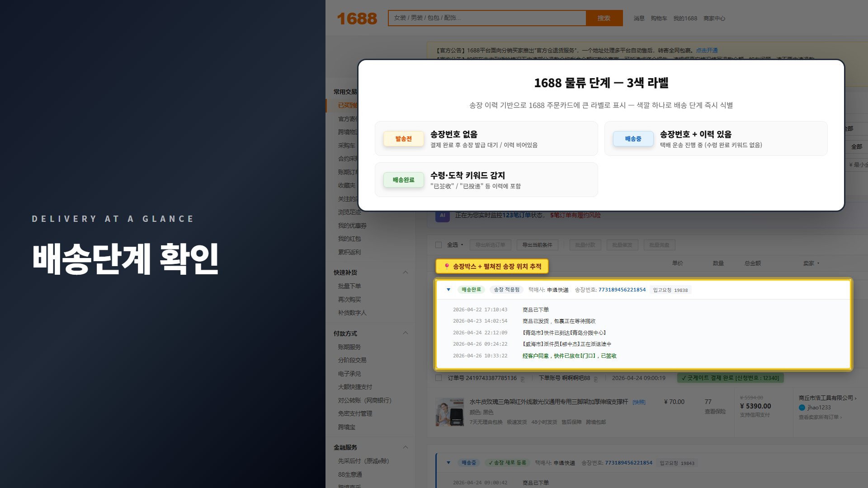This screenshot has height=488, width=868.
Task: Collapse the 付款方式 sidebar section
Action: click(406, 333)
